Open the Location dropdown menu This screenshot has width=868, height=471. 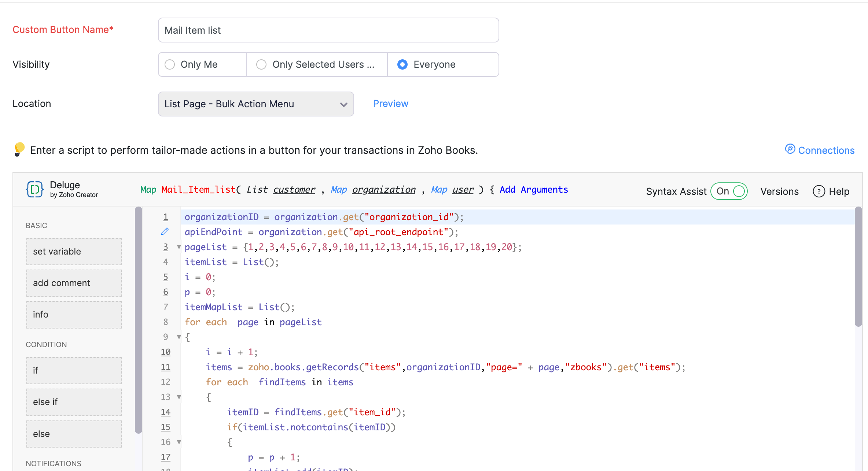255,104
